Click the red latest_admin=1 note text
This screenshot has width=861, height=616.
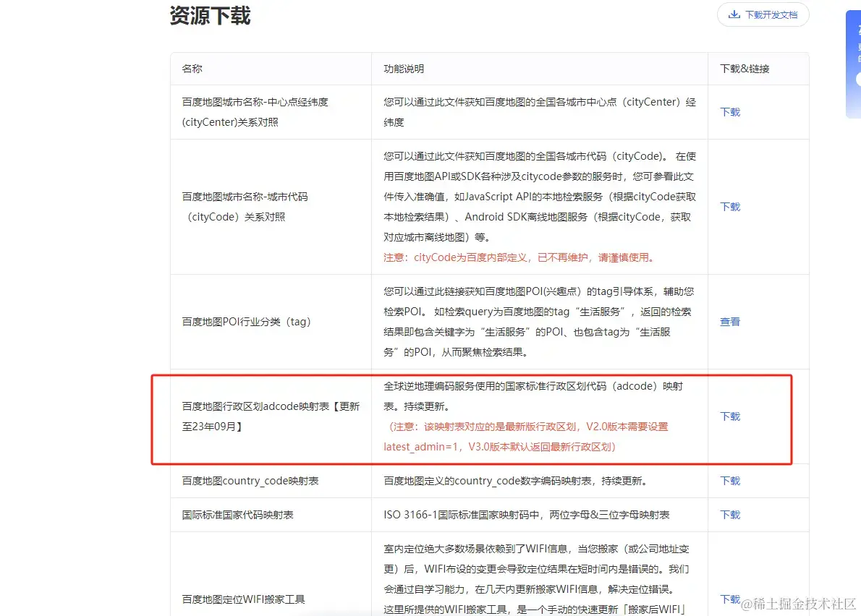point(526,437)
